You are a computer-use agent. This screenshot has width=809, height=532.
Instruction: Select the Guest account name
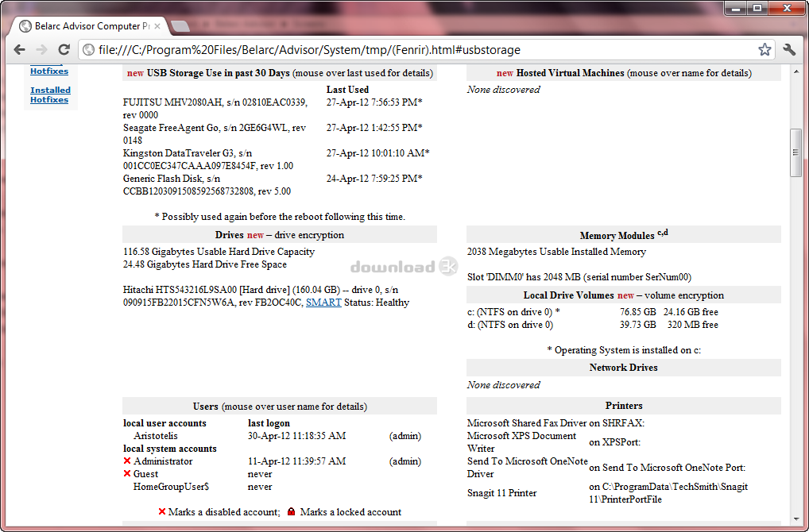tap(145, 474)
